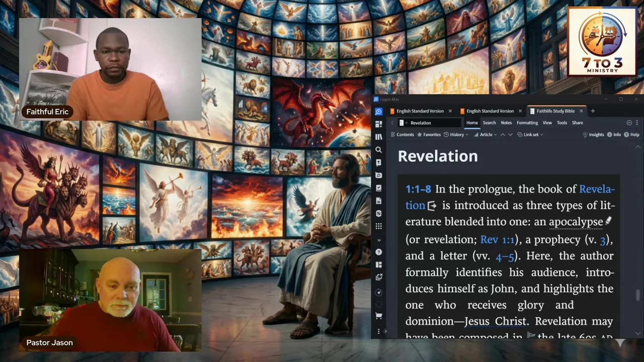Click the shield-shaped icon in sidebar
Viewport: 644px width, 362px height.
click(x=379, y=214)
